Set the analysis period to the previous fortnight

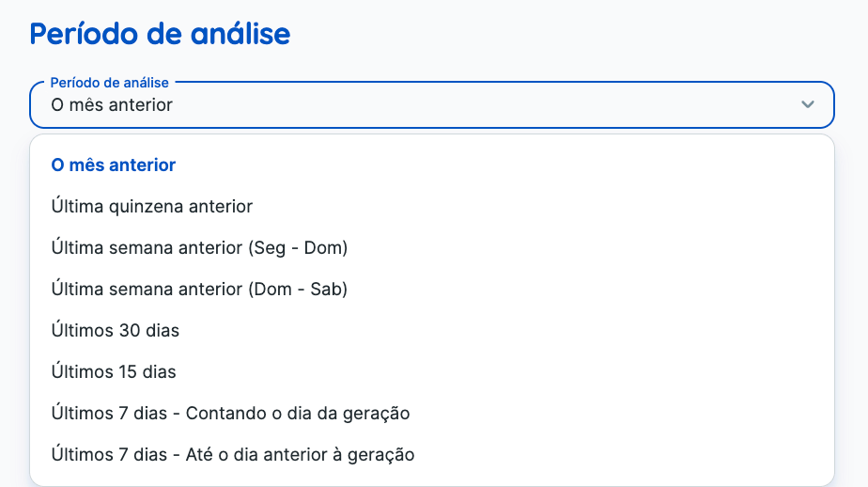point(152,207)
